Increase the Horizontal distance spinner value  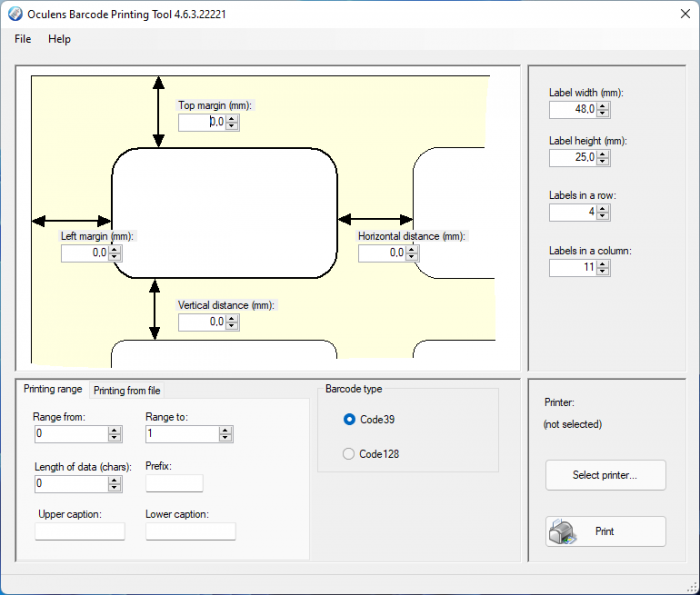point(413,249)
